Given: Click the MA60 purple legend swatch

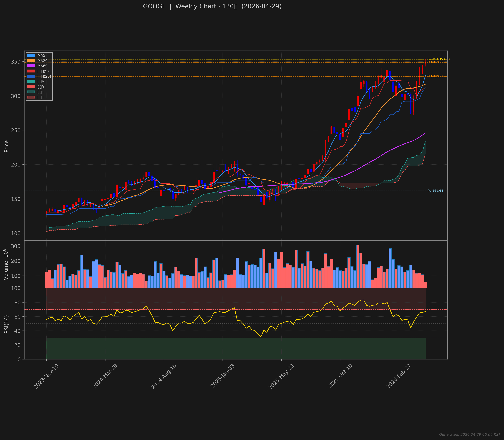Looking at the screenshot, I should [31, 66].
